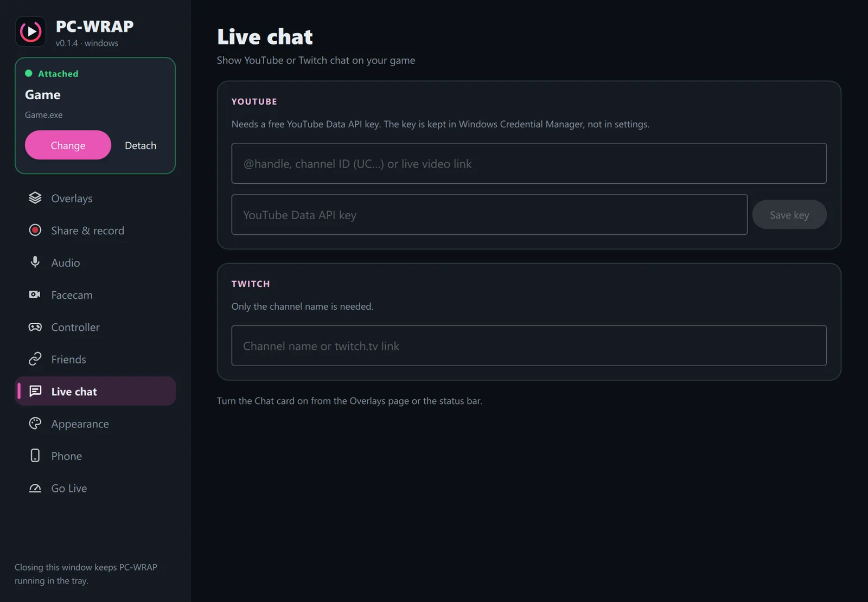Screen dimensions: 868x602
Task: Click the v0.1.4 windows version text
Action: click(x=87, y=43)
